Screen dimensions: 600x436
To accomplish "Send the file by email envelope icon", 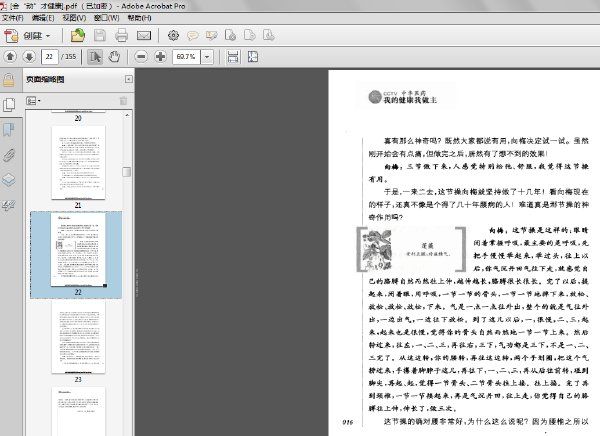I will tap(144, 36).
